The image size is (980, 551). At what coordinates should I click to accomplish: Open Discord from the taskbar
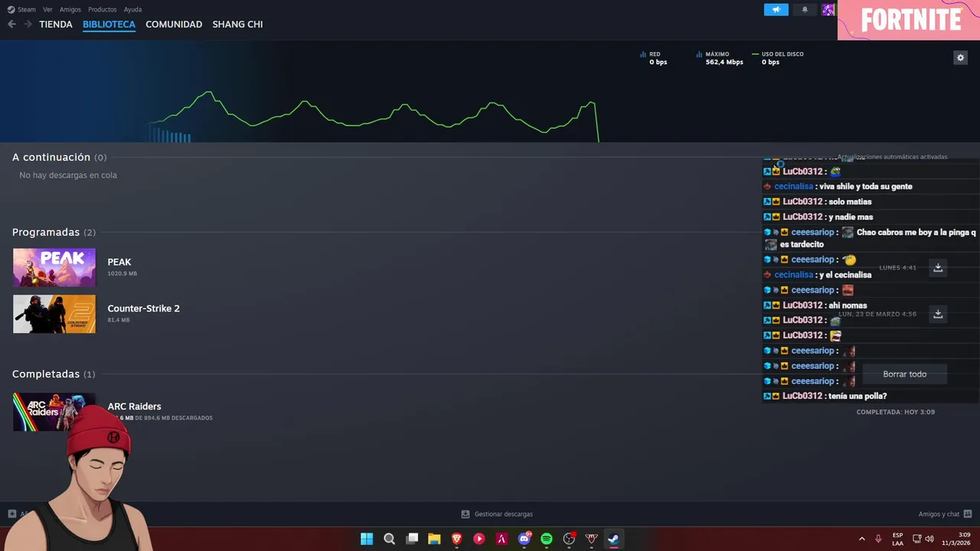[524, 539]
